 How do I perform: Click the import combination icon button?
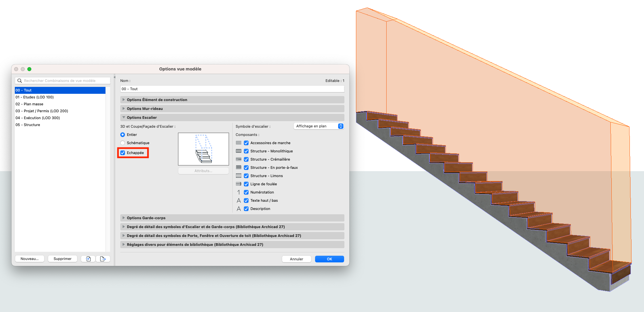pos(88,259)
